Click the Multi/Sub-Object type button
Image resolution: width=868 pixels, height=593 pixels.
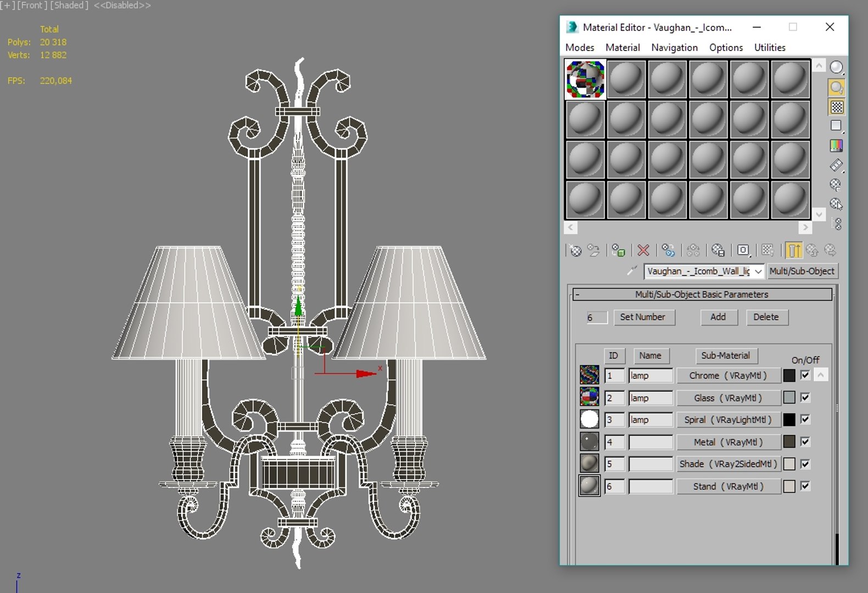(x=802, y=271)
